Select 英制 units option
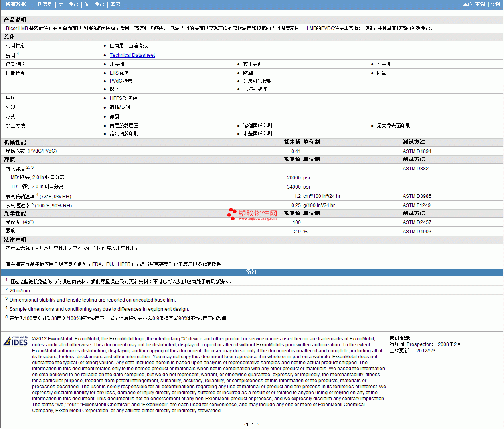 point(480,4)
